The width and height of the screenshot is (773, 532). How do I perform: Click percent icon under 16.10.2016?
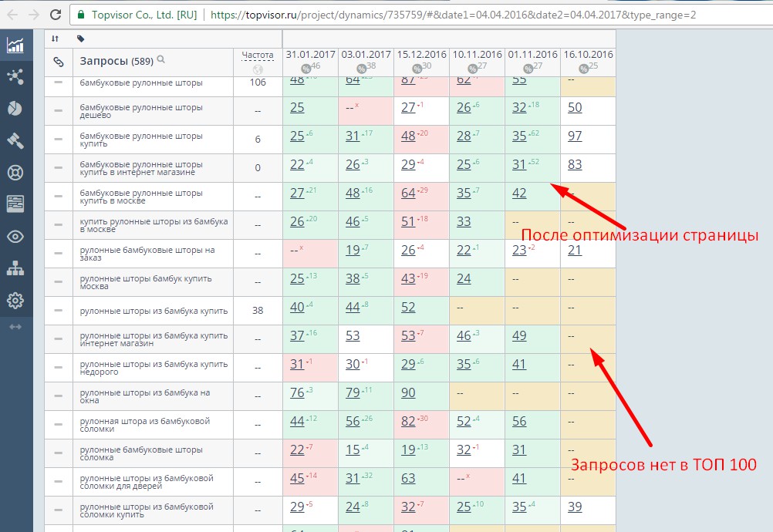[584, 69]
